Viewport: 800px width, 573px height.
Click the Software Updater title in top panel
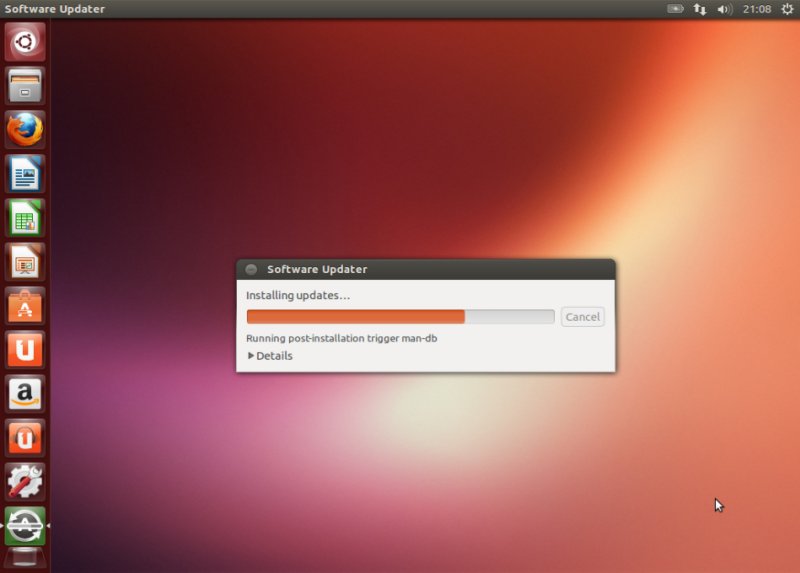tap(55, 9)
